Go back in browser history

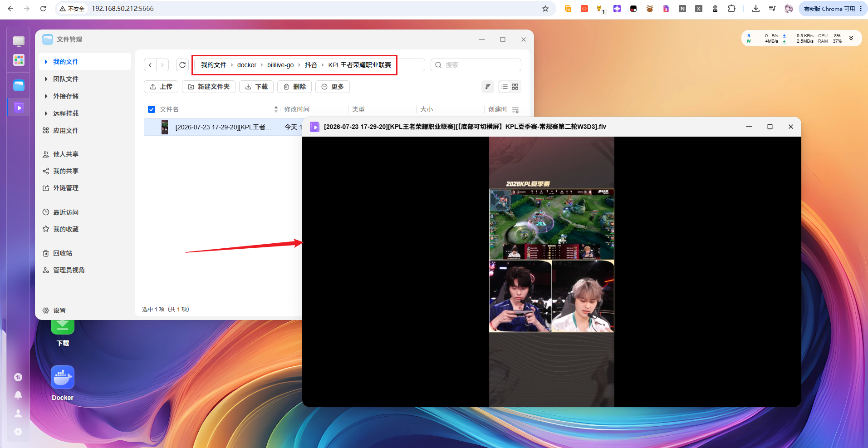(10, 9)
